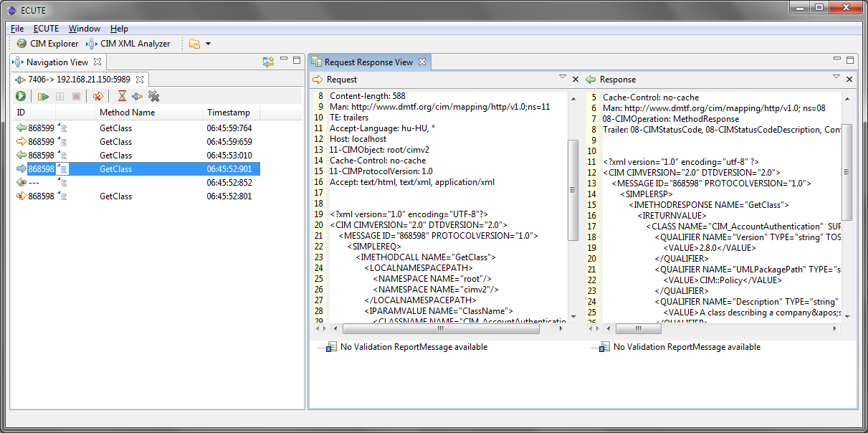Open the CIM XML Analyzer perspective
Viewport: 868px width, 433px height.
coord(128,44)
